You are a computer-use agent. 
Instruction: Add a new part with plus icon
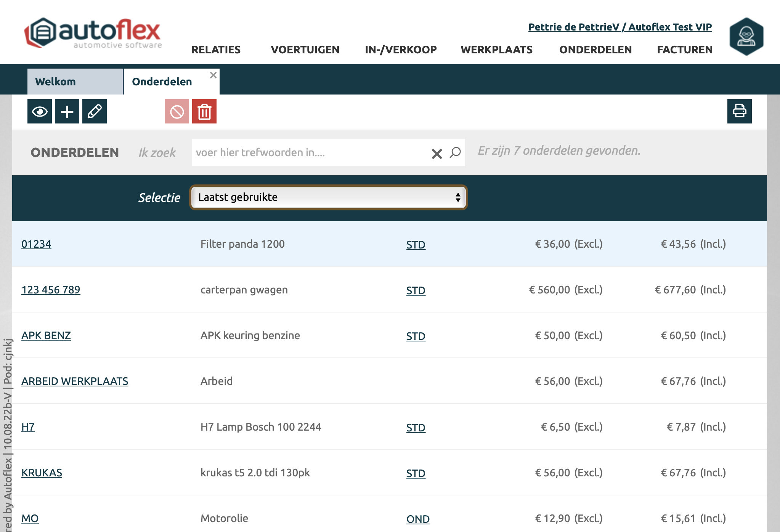[67, 111]
